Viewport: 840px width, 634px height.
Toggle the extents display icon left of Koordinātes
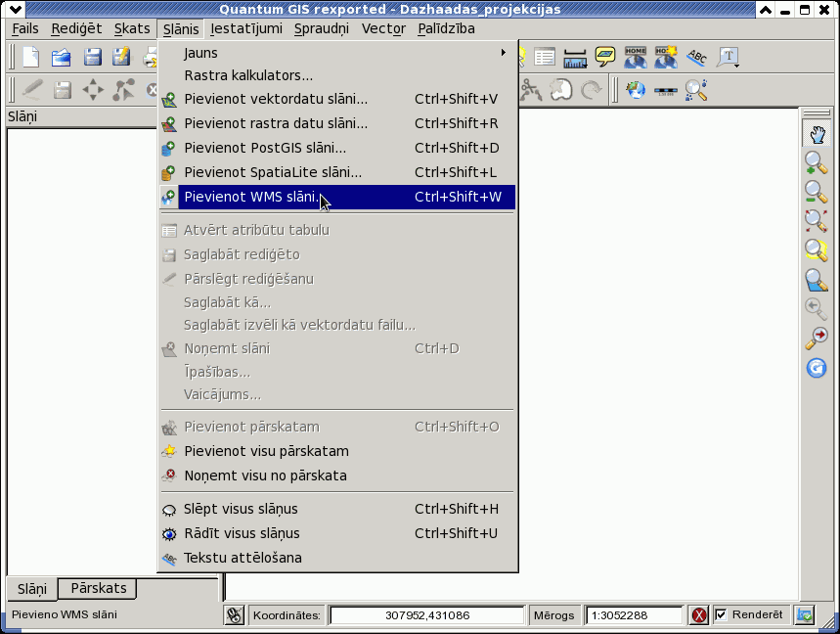point(234,614)
